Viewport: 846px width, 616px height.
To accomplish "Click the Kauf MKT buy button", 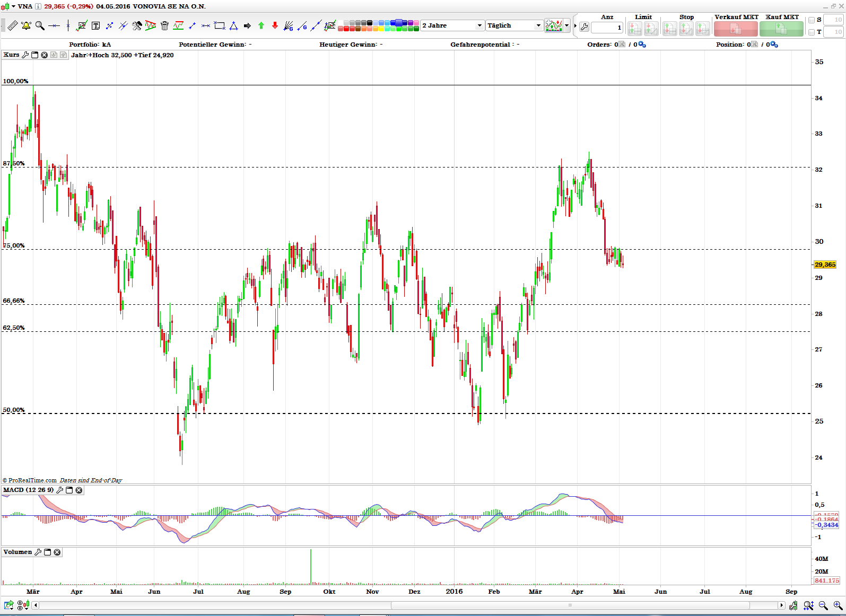I will pos(781,29).
